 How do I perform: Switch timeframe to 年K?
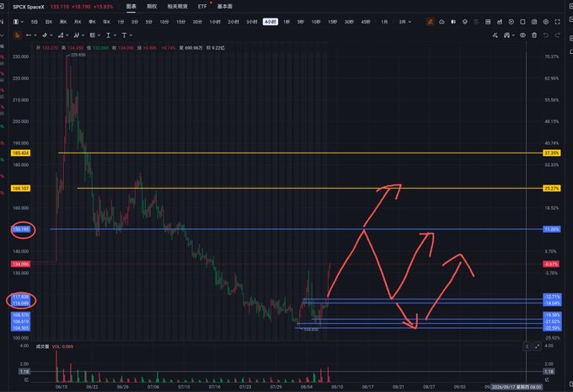106,22
